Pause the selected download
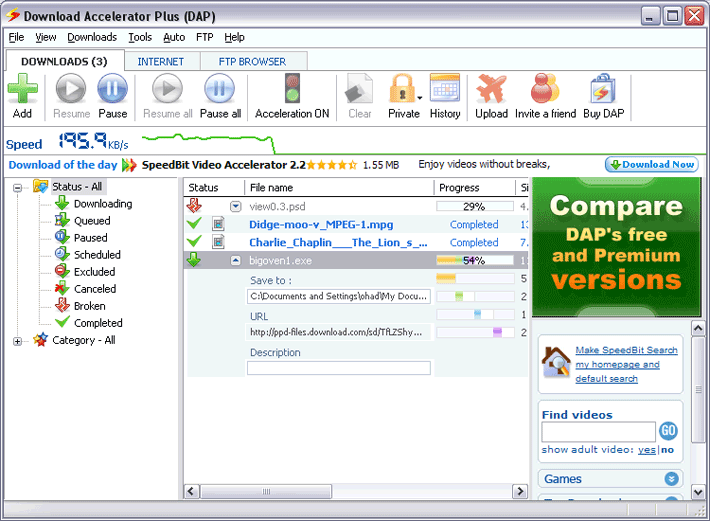Screen dimensions: 710x521 [112, 96]
